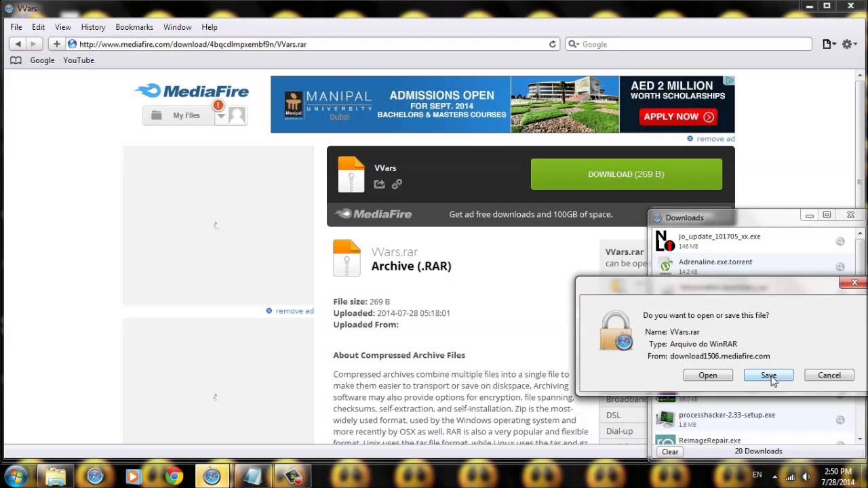
Task: Open the View menu
Action: point(63,27)
